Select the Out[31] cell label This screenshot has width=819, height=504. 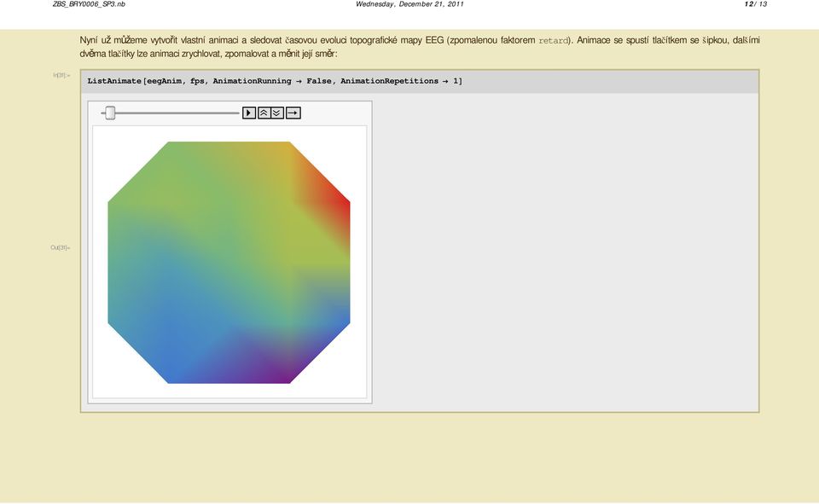[60, 247]
